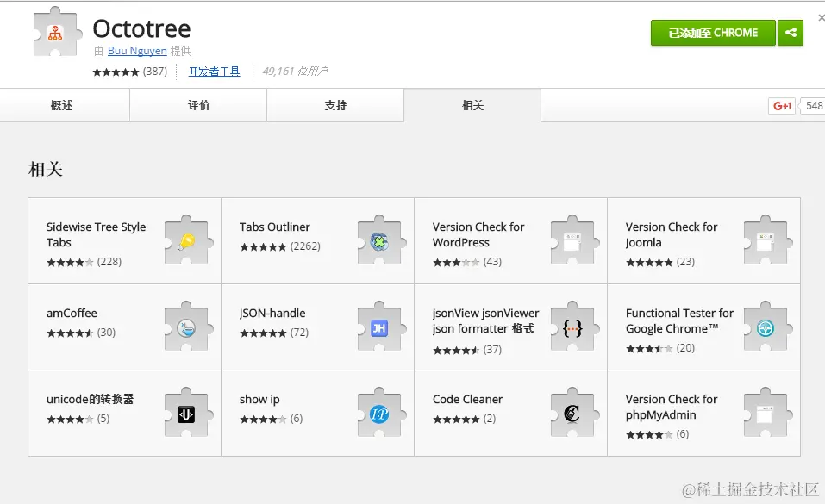Open the JSON-handle JH icon
825x504 pixels.
[x=381, y=327]
